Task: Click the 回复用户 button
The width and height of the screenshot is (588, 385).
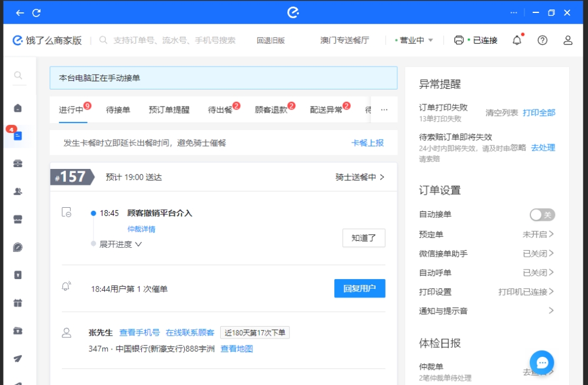Action: click(x=360, y=288)
